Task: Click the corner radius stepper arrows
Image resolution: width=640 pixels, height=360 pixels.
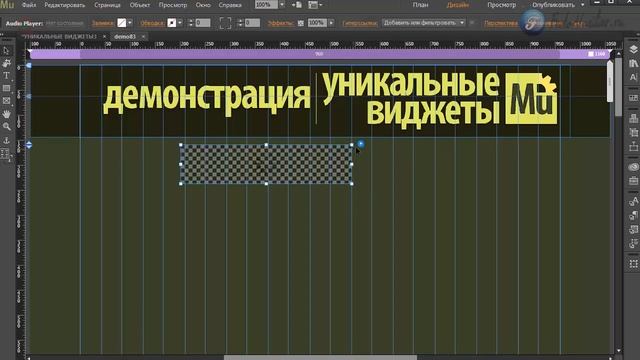Action: (x=240, y=23)
